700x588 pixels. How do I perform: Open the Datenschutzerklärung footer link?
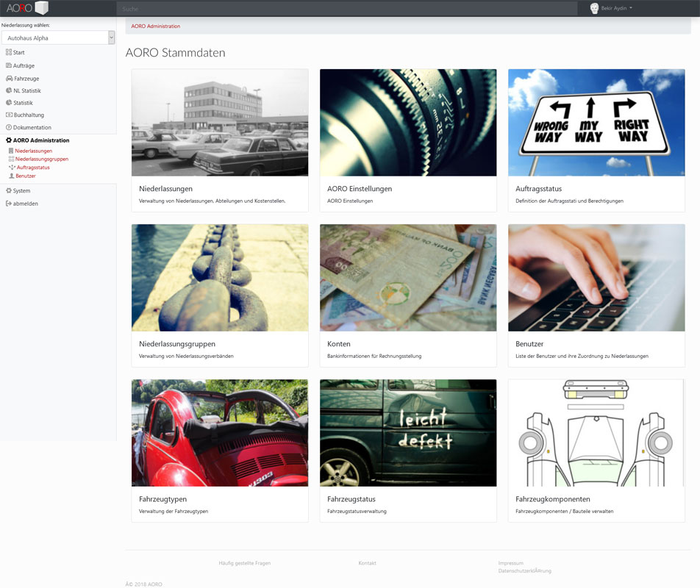524,571
